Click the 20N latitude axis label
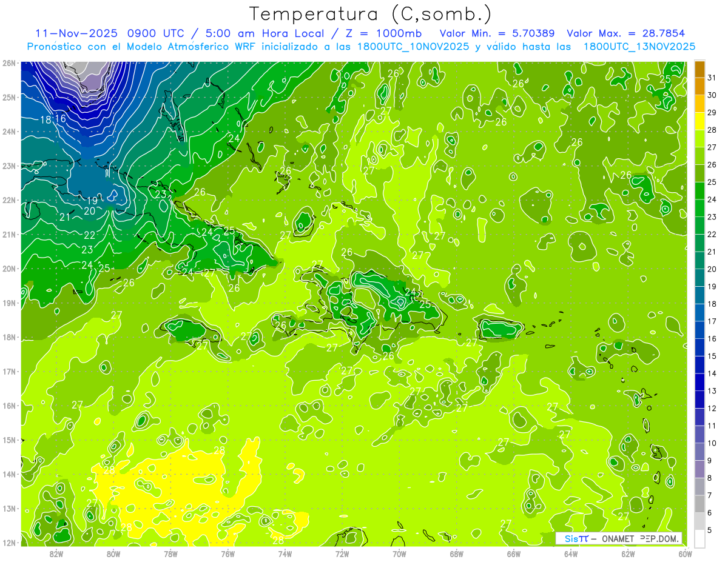This screenshot has height=562, width=728. coord(9,269)
